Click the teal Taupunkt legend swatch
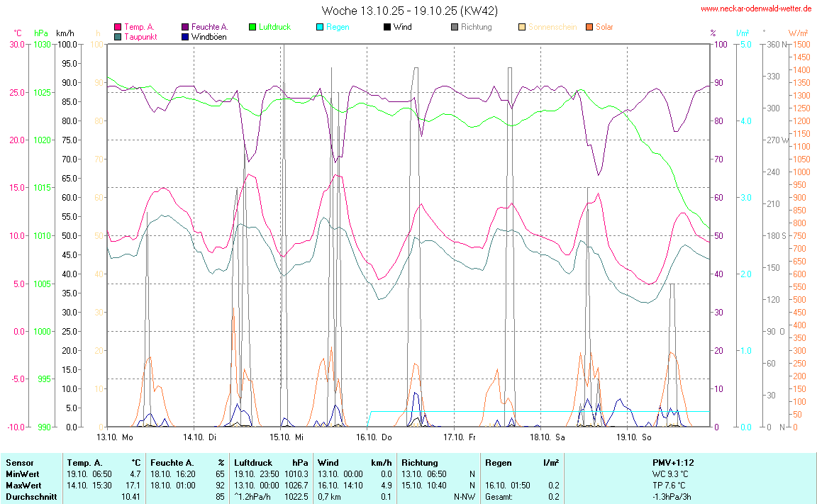The image size is (817, 504). pos(118,37)
